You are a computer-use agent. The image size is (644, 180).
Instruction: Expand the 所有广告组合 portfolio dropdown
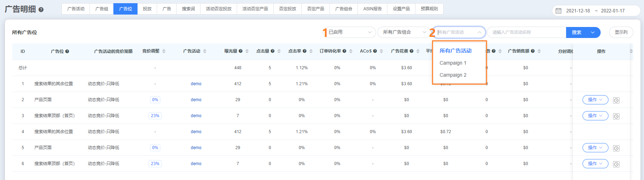click(x=404, y=32)
